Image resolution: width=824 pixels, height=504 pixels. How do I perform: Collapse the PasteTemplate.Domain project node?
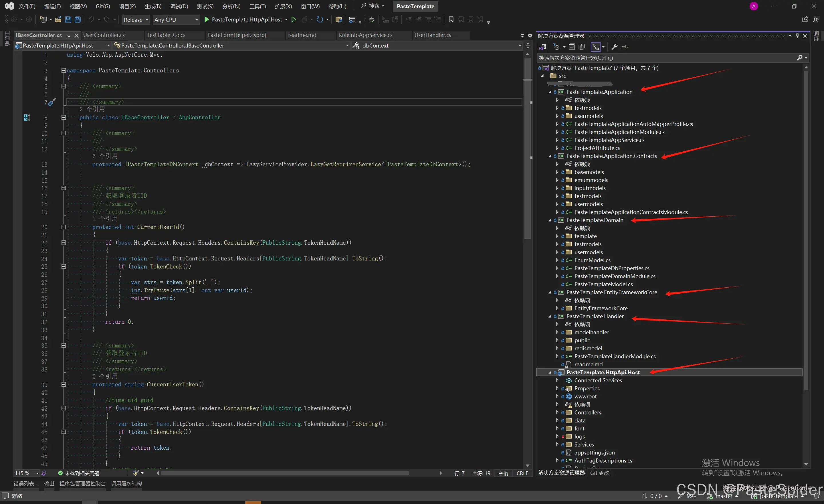pyautogui.click(x=550, y=220)
